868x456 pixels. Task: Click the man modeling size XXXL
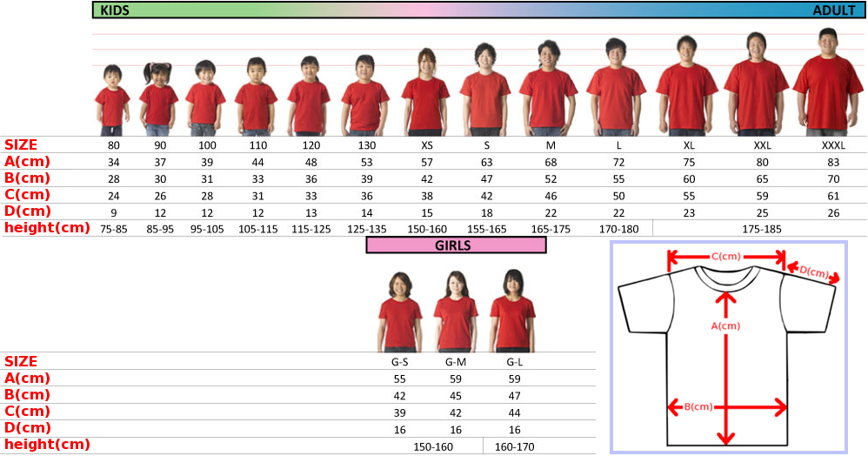828,82
